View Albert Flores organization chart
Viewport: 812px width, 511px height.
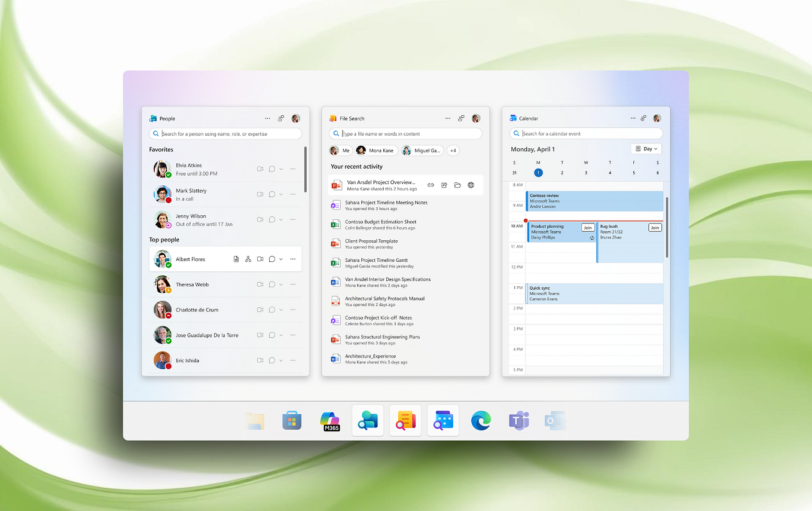point(248,259)
